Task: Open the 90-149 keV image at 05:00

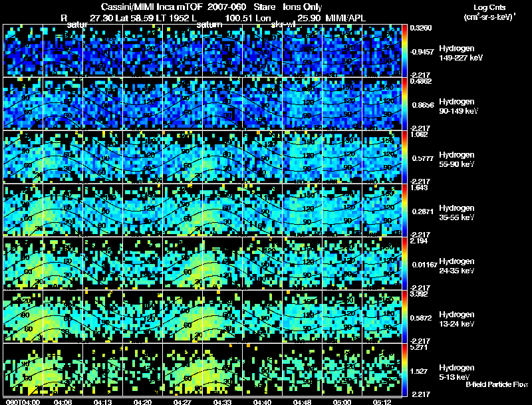Action: tap(342, 104)
